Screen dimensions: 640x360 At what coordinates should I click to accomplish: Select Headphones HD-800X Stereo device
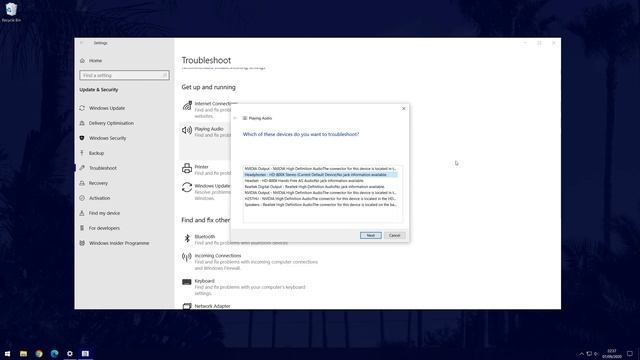(x=320, y=175)
